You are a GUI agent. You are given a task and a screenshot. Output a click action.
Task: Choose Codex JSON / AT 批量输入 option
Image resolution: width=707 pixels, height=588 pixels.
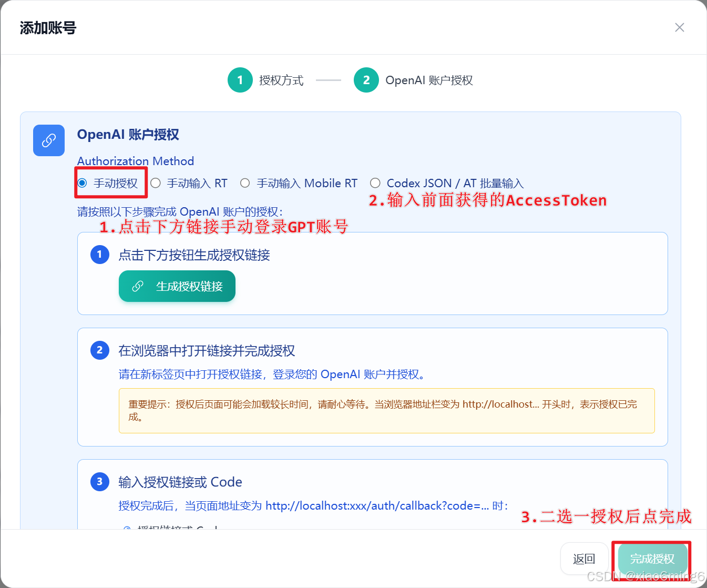tap(375, 183)
